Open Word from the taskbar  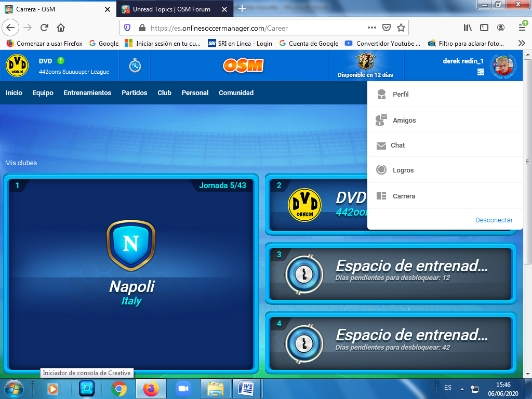tap(247, 389)
